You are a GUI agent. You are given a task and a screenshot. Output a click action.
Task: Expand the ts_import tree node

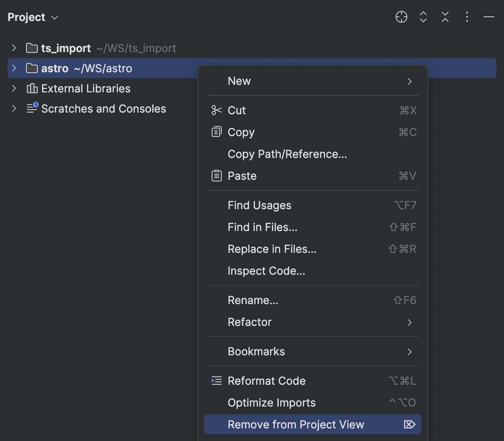click(x=13, y=48)
